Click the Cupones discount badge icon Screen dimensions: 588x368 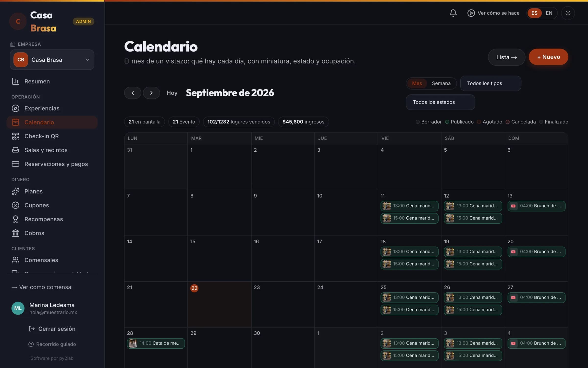pos(15,205)
